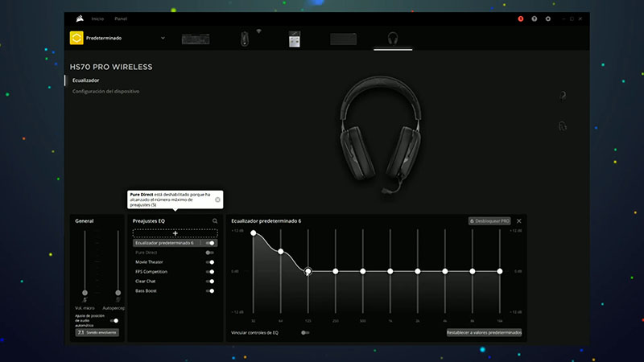Open the help question mark icon

point(534,19)
